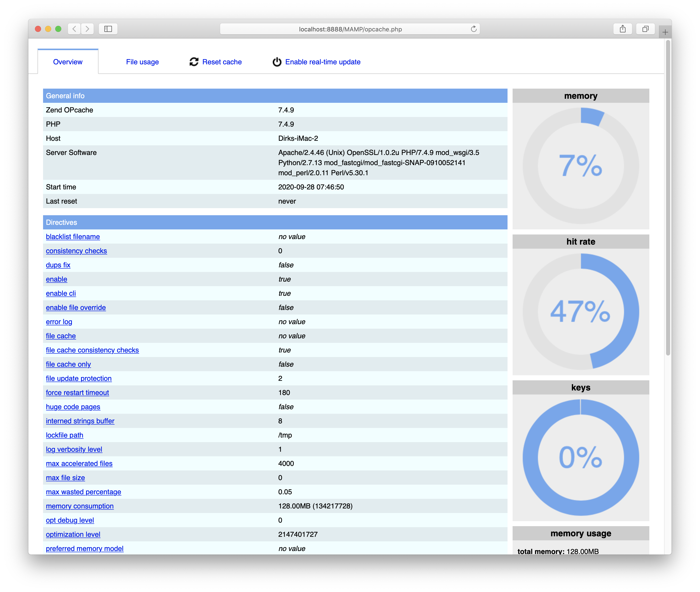The height and width of the screenshot is (592, 700).
Task: Click the refresh icon beside Reset cache
Action: (x=194, y=62)
